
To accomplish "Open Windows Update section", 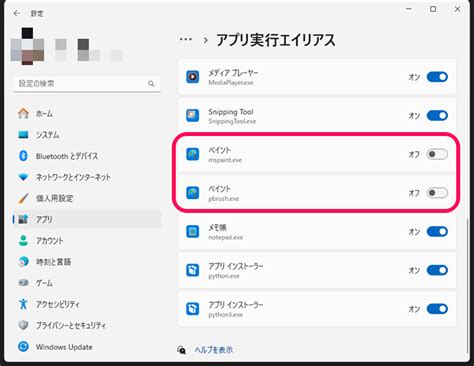I will tap(87, 347).
